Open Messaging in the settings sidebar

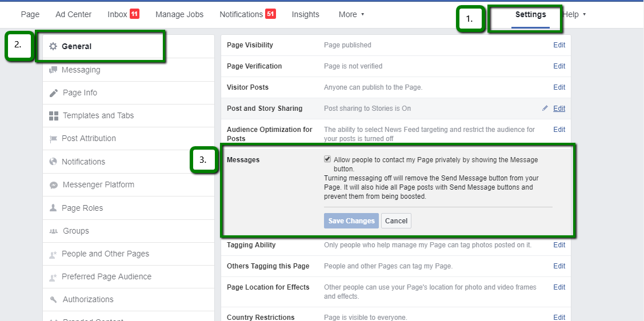click(x=129, y=70)
